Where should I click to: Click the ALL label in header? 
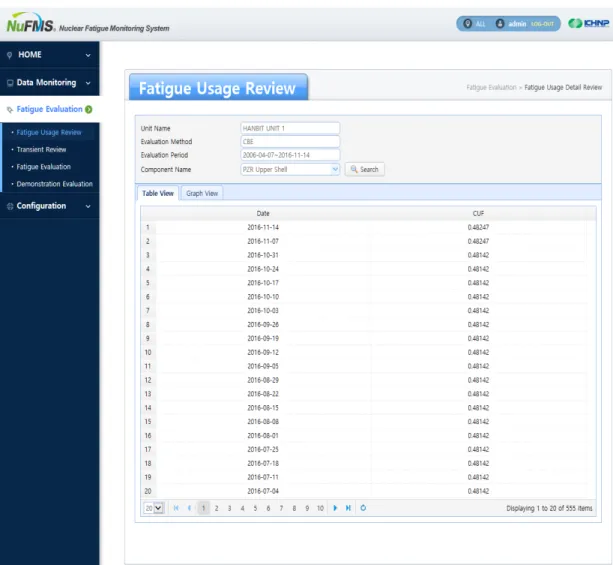480,24
